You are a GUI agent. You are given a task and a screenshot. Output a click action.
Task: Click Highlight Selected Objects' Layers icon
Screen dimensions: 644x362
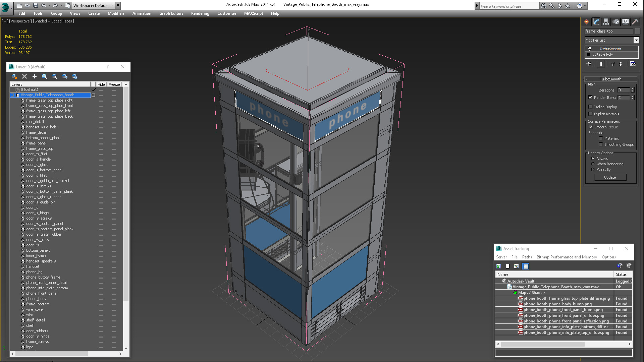pyautogui.click(x=55, y=76)
